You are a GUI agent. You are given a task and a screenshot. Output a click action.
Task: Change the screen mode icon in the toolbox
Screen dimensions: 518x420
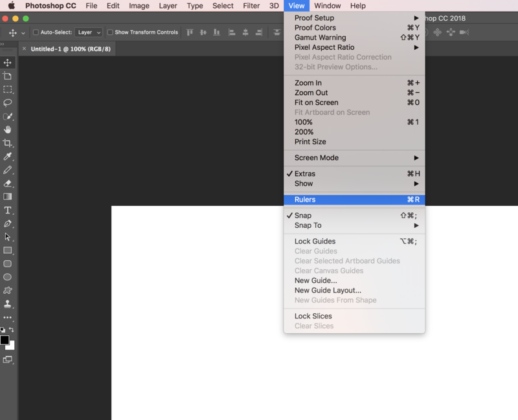pos(7,360)
